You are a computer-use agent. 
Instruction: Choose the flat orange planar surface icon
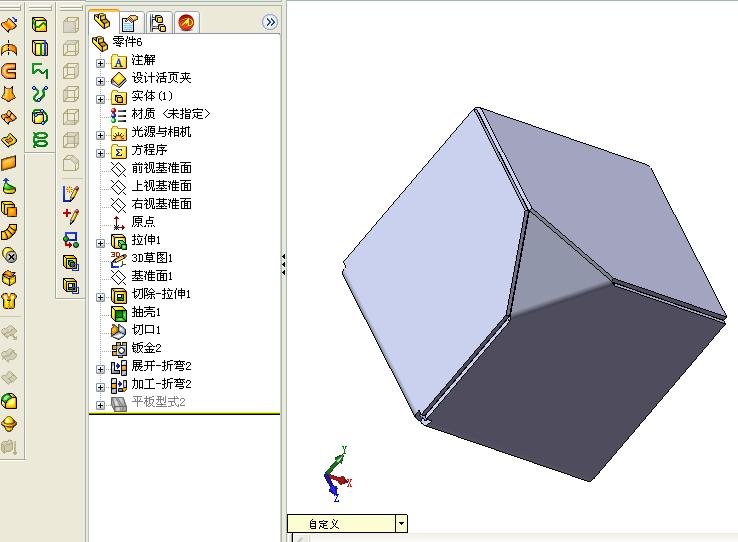click(x=9, y=163)
